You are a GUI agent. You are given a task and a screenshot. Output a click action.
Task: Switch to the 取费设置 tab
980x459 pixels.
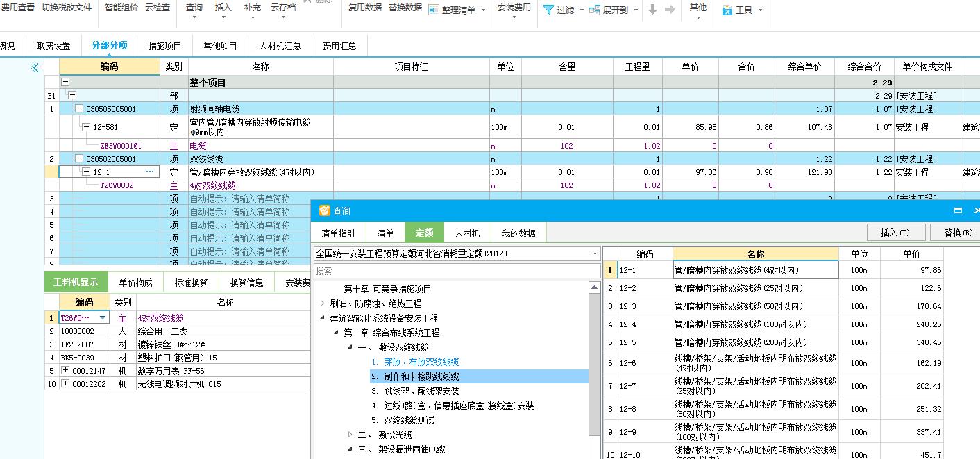click(53, 46)
